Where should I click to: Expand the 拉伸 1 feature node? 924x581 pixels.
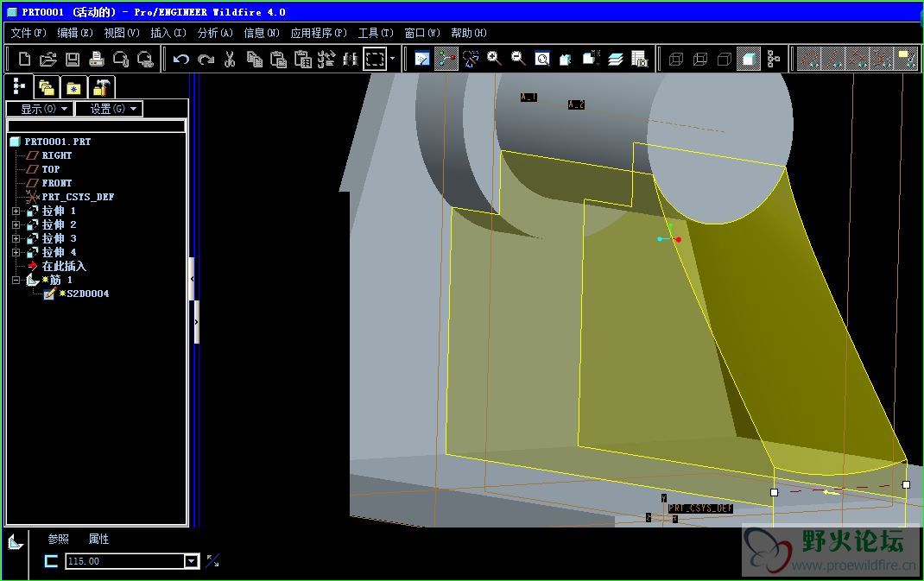(x=16, y=211)
